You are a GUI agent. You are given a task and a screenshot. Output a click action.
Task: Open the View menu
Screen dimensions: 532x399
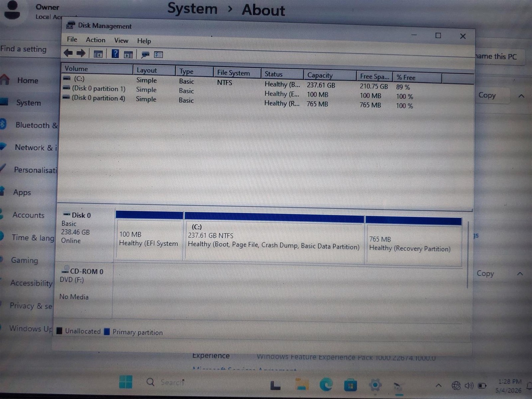coord(121,41)
